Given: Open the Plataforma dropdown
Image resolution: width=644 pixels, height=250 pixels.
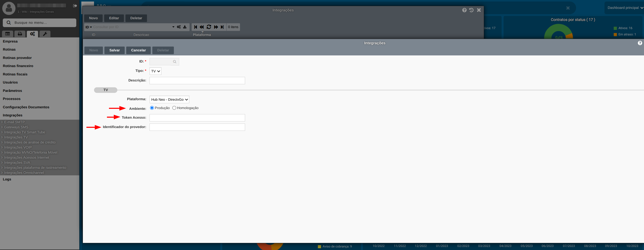Looking at the screenshot, I should pos(169,99).
